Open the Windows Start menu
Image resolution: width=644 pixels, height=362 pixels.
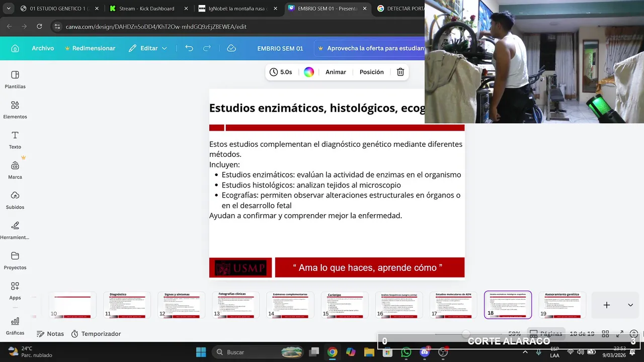(x=201, y=352)
